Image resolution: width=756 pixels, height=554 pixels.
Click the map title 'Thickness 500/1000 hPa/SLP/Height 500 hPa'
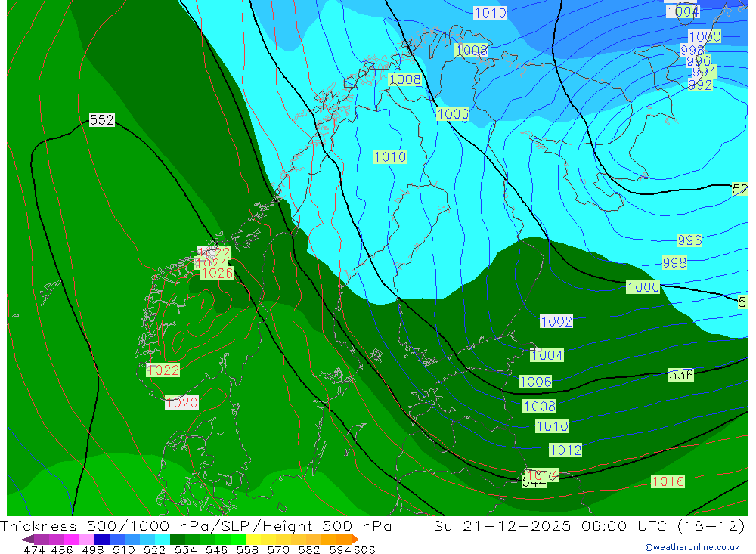click(x=196, y=525)
